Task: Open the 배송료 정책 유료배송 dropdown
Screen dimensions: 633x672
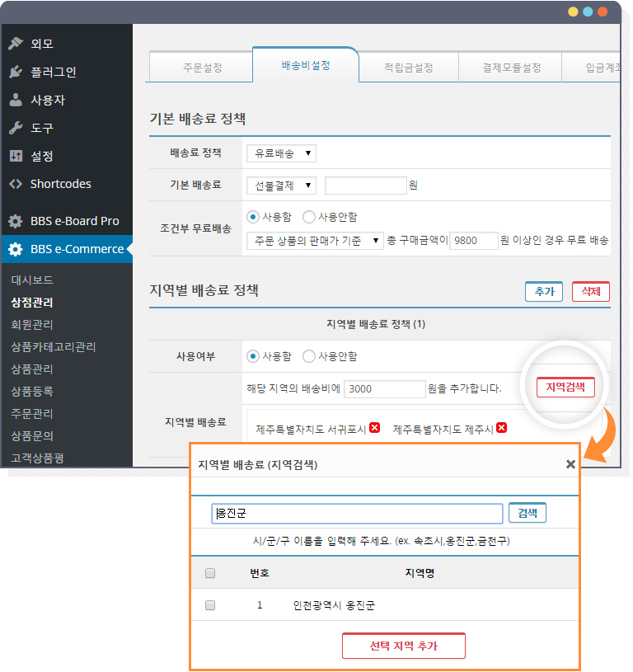Action: pyautogui.click(x=281, y=153)
